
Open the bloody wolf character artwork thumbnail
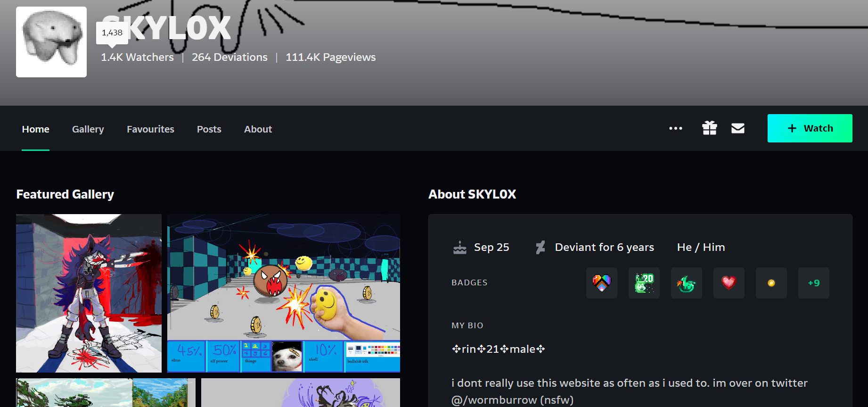[x=89, y=293]
